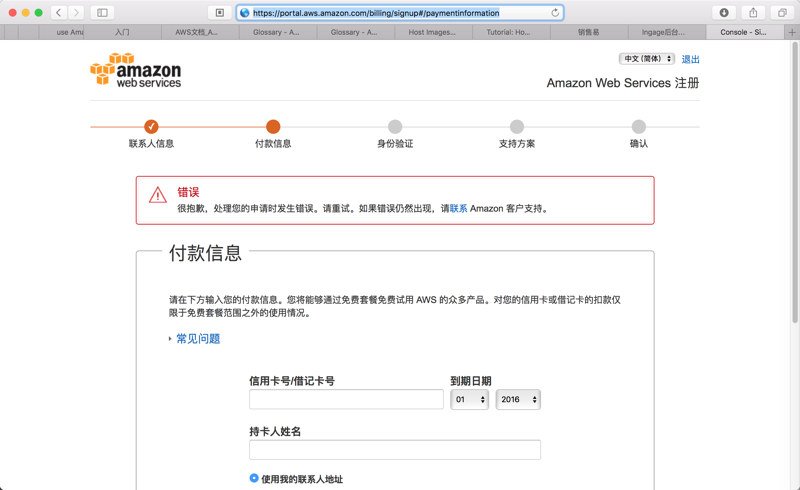Click the grey 确认 step circle
This screenshot has width=800, height=490.
click(639, 126)
